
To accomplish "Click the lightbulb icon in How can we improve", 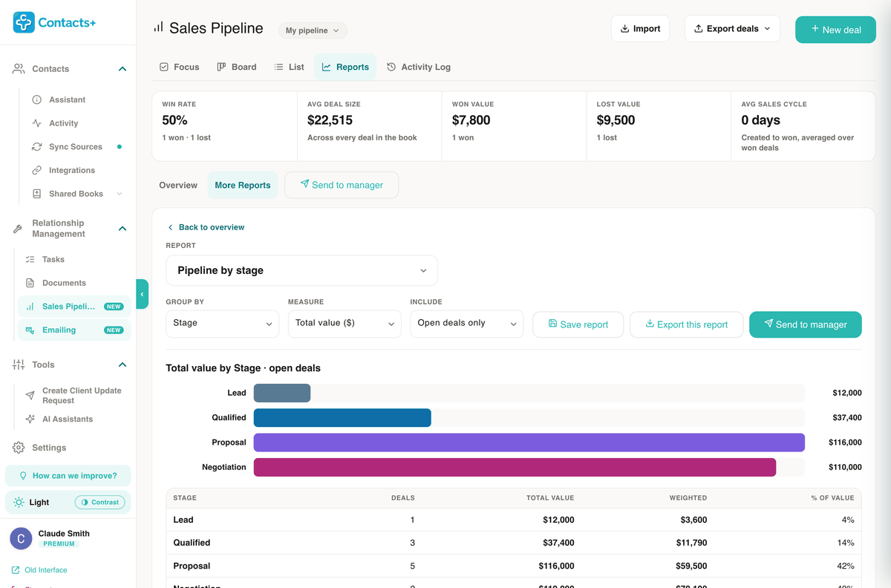I will [x=23, y=476].
